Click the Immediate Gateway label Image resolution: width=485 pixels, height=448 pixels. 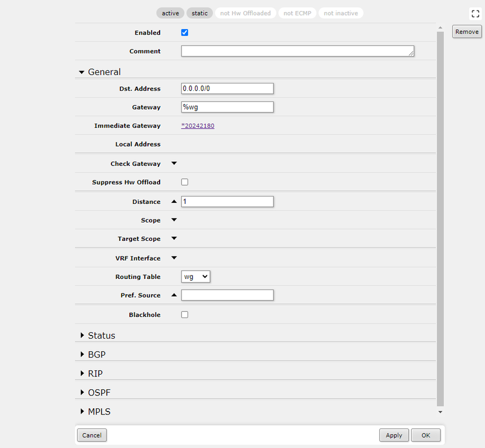click(x=128, y=125)
